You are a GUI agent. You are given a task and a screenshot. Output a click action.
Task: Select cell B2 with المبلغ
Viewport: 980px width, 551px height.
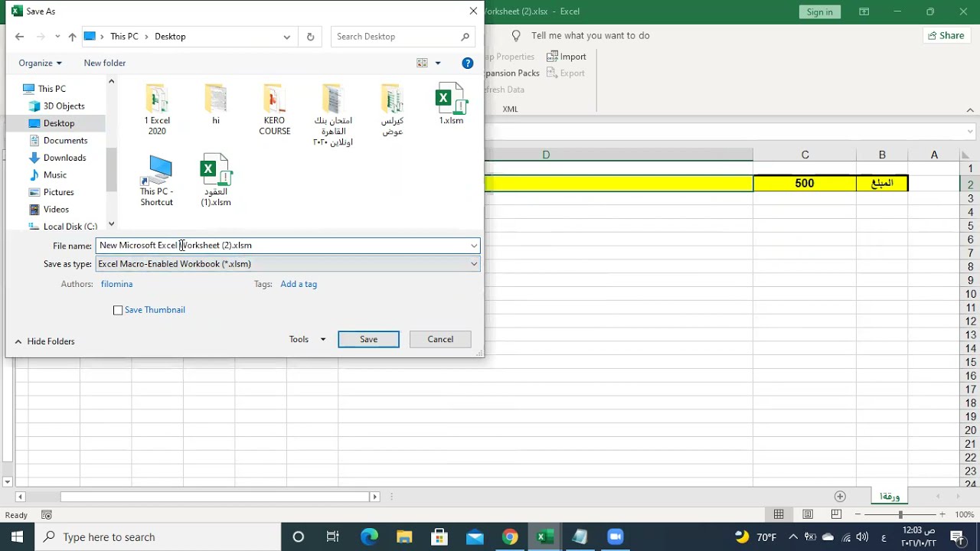882,183
